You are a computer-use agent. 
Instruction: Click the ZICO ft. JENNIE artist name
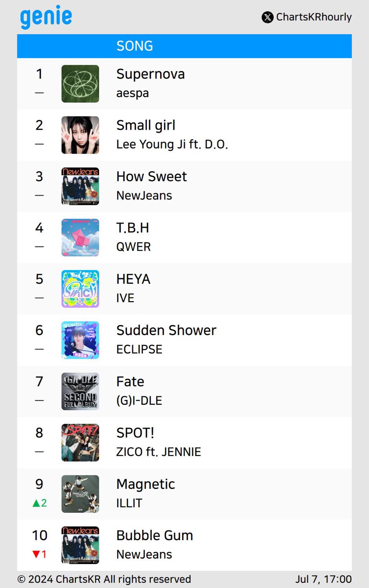tap(159, 452)
